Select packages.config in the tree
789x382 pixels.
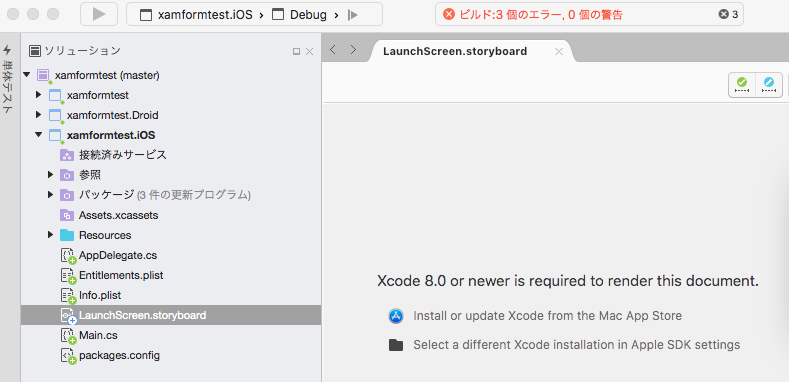(x=119, y=356)
